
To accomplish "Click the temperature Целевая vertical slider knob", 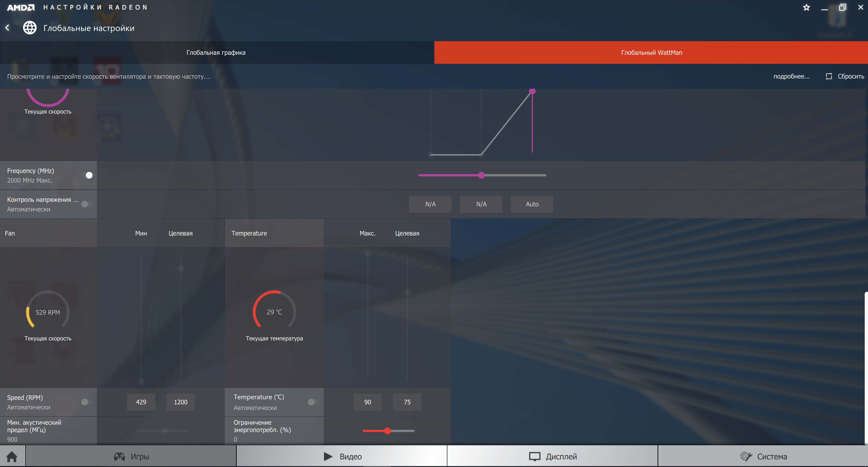I will click(x=407, y=292).
